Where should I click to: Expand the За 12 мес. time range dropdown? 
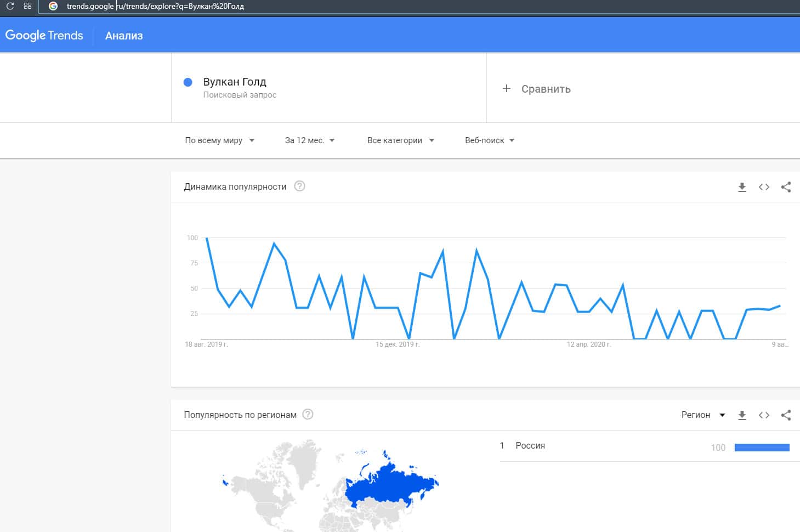pyautogui.click(x=310, y=140)
